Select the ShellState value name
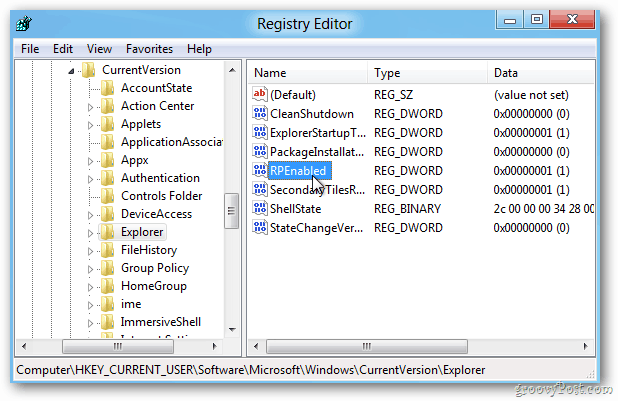Image resolution: width=618 pixels, height=401 pixels. pos(296,209)
